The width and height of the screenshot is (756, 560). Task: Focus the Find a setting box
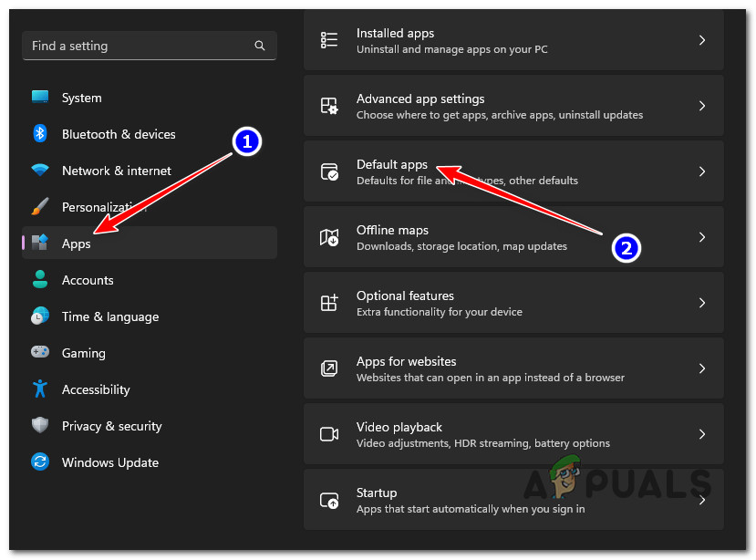(150, 46)
